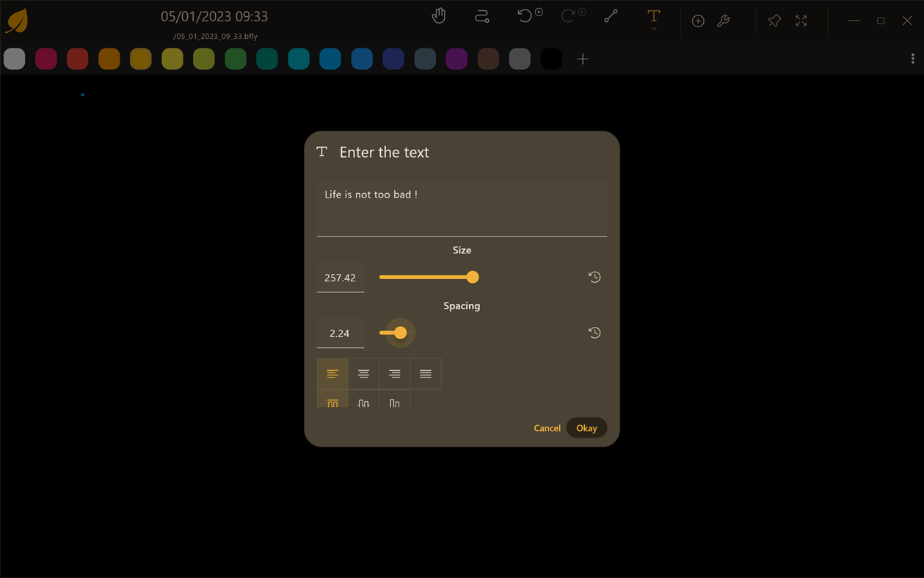This screenshot has width=924, height=578.
Task: Cancel the text entry dialog
Action: [x=547, y=427]
